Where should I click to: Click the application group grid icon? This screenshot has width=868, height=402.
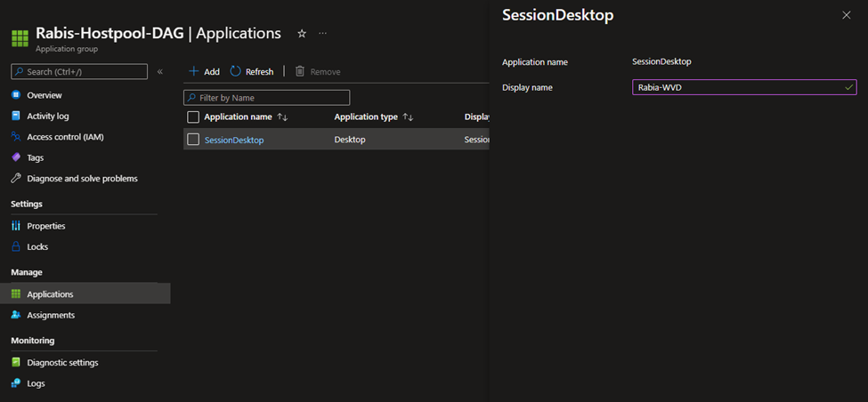tap(20, 39)
